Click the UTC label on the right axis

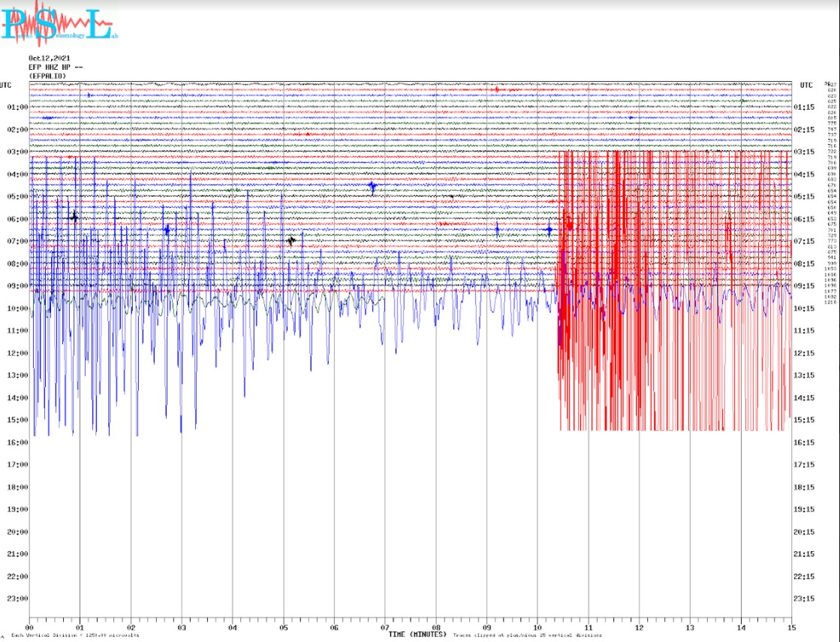(806, 86)
